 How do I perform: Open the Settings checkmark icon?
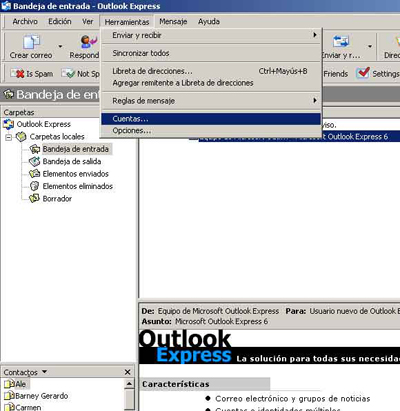[363, 73]
